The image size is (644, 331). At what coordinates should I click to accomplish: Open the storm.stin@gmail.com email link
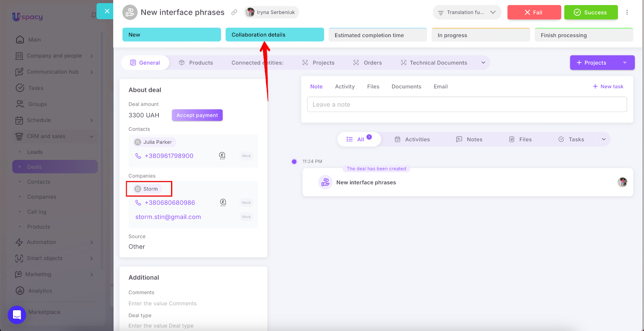pyautogui.click(x=168, y=217)
